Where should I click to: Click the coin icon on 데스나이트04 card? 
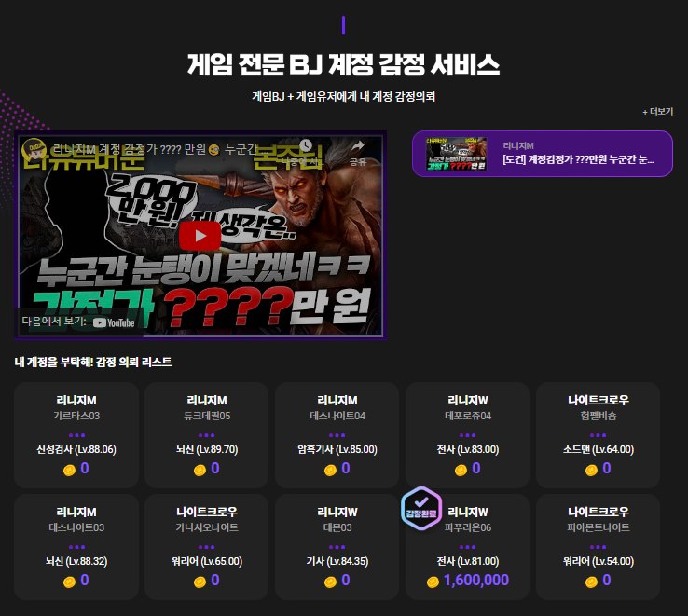click(330, 471)
